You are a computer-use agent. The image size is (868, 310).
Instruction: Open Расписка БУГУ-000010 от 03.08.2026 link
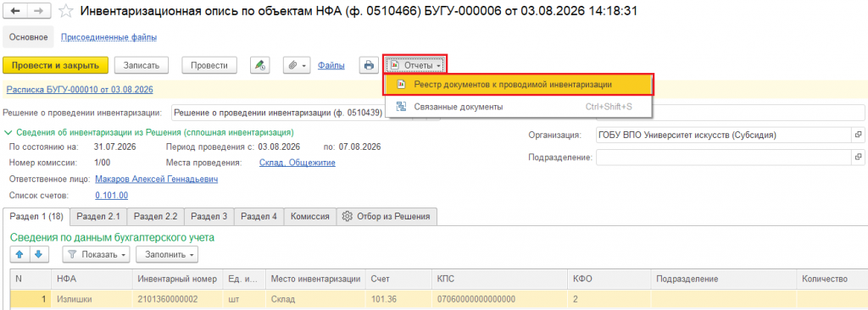(x=79, y=89)
